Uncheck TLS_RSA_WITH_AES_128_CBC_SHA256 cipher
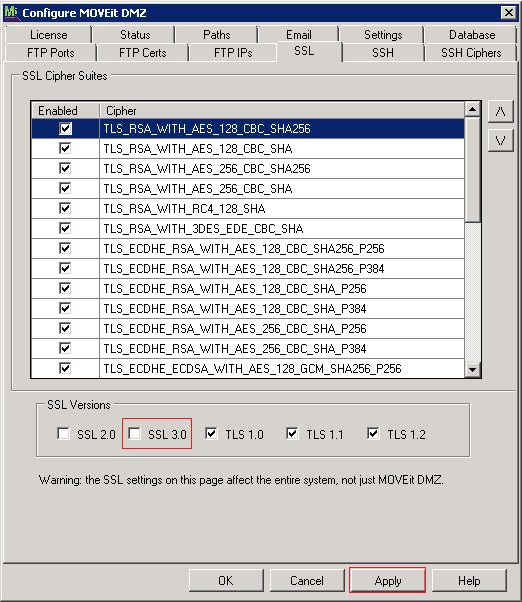This screenshot has height=602, width=522. 65,128
